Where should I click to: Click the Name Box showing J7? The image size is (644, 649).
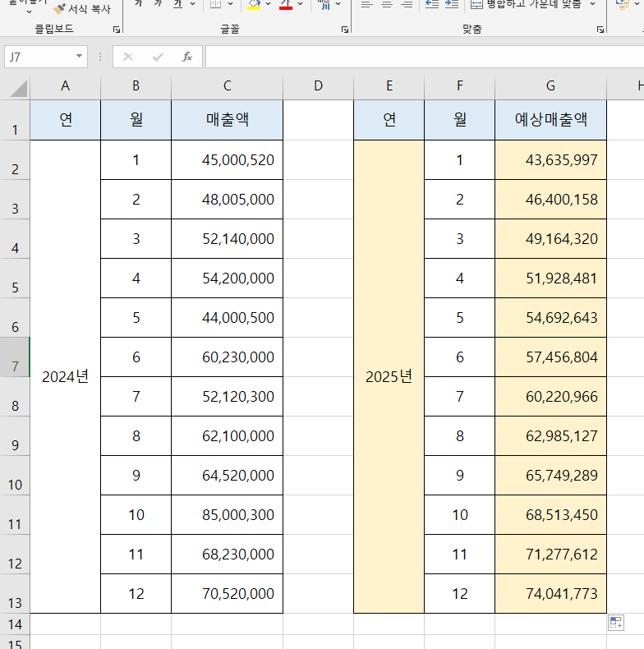pos(39,57)
